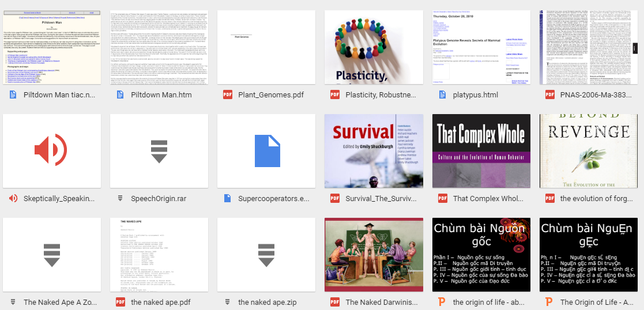Click the PDF icon beside That Complex Whol...
644x310 pixels.
442,199
